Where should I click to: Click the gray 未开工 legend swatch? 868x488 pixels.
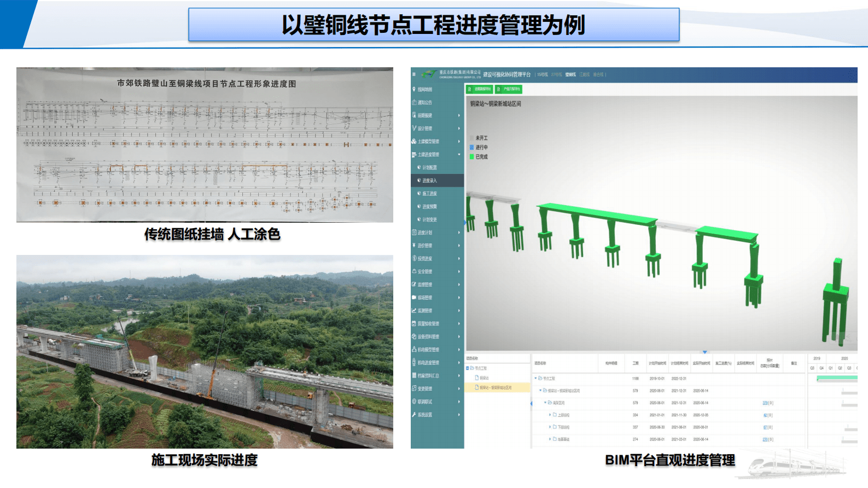(x=471, y=138)
